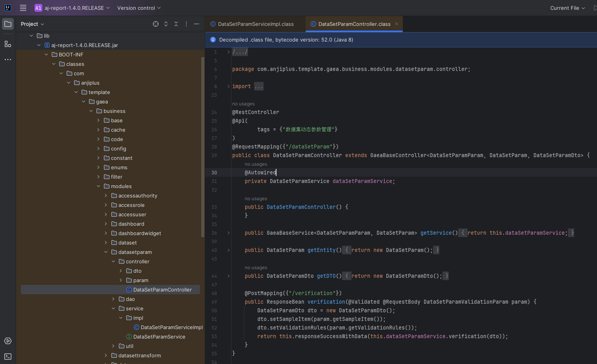Click the Project panel vertical scrollbar
This screenshot has height=364, width=597.
point(203,147)
